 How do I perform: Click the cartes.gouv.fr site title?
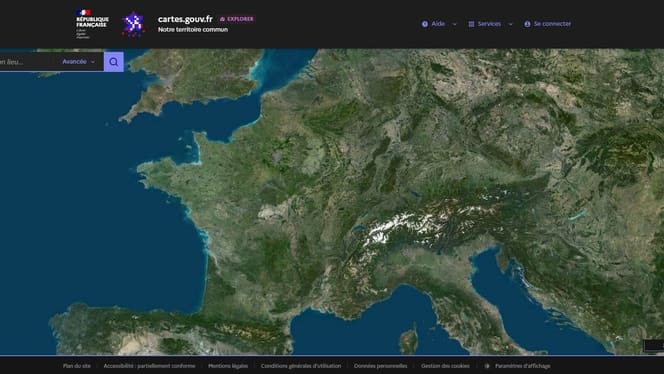pyautogui.click(x=185, y=19)
